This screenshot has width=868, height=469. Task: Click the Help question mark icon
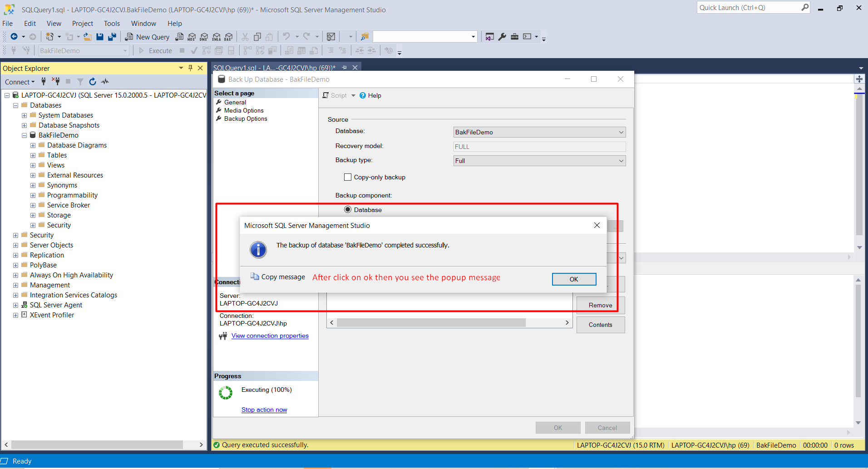pyautogui.click(x=363, y=95)
